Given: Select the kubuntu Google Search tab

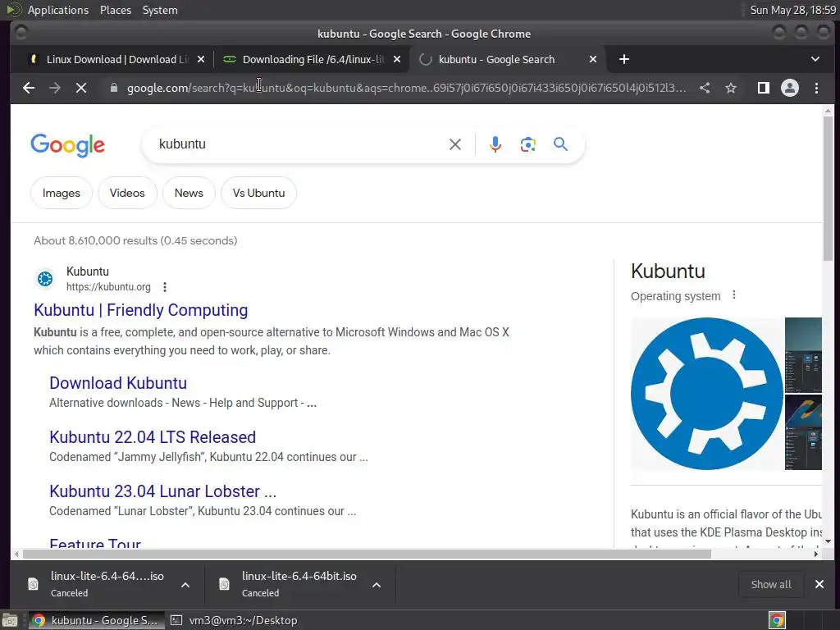Looking at the screenshot, I should [x=507, y=59].
